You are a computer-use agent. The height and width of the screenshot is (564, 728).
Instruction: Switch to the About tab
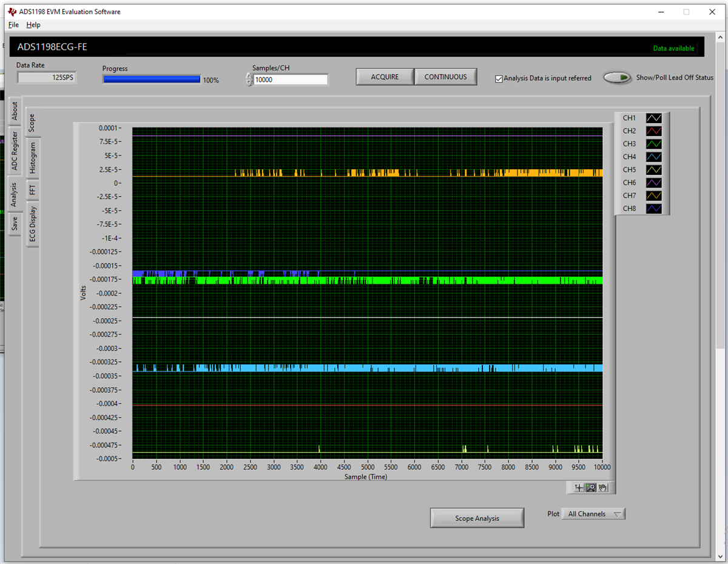pyautogui.click(x=15, y=111)
